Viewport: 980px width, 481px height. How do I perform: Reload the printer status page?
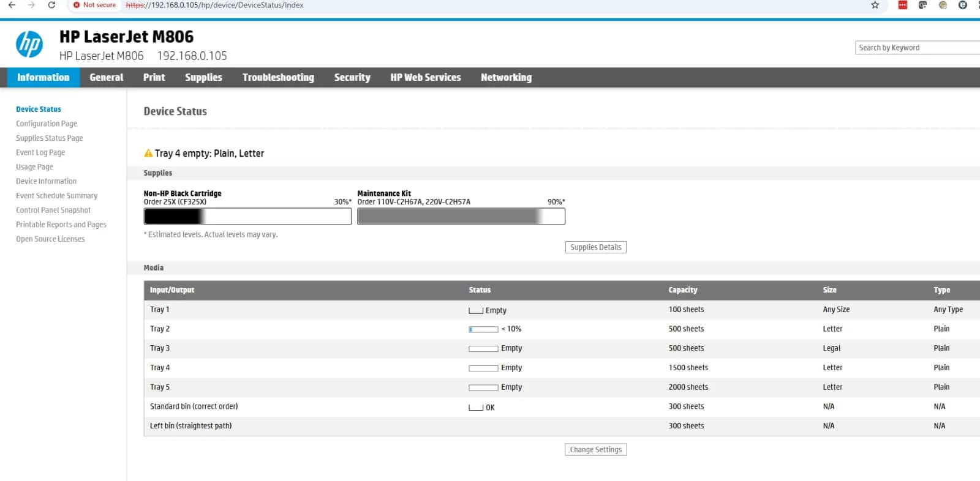[52, 5]
